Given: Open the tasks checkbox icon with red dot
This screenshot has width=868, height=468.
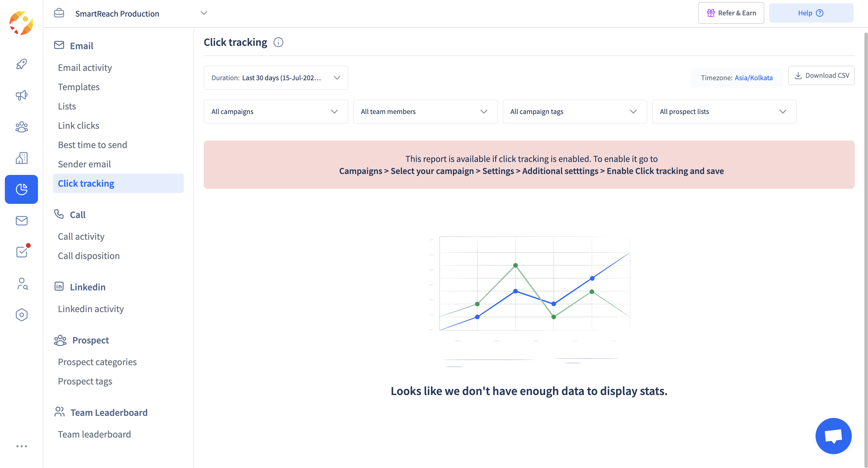Looking at the screenshot, I should pyautogui.click(x=22, y=251).
